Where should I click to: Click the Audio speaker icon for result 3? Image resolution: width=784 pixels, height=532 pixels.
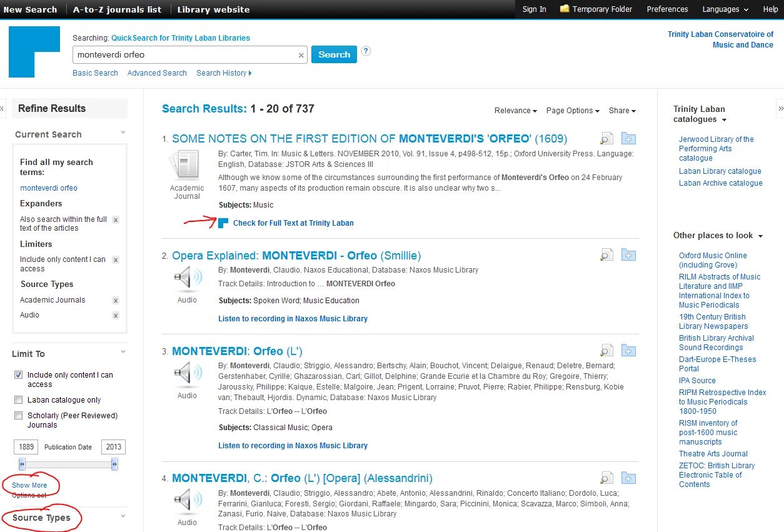[x=188, y=374]
